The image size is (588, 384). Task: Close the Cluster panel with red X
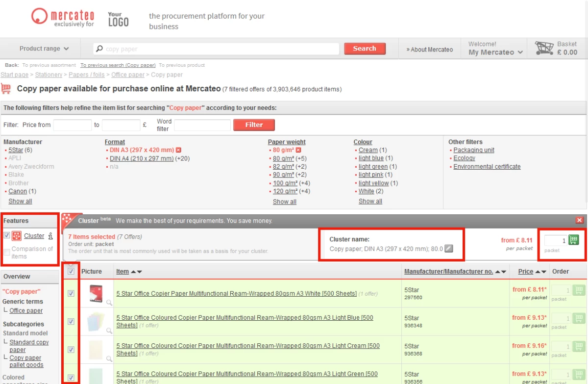tap(580, 221)
